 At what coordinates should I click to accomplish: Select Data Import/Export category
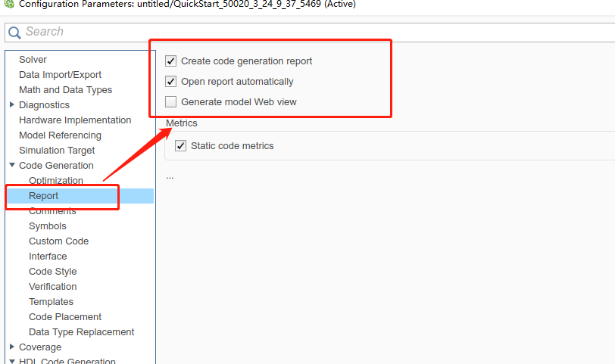60,75
